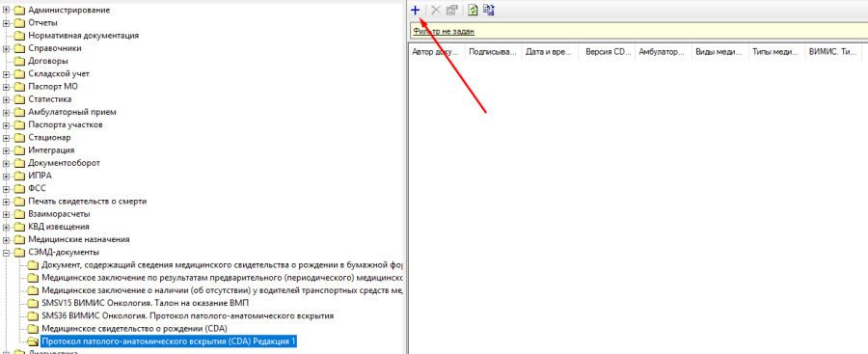Sort by the 'Амбулатор...' column header
868x354 pixels.
click(664, 51)
